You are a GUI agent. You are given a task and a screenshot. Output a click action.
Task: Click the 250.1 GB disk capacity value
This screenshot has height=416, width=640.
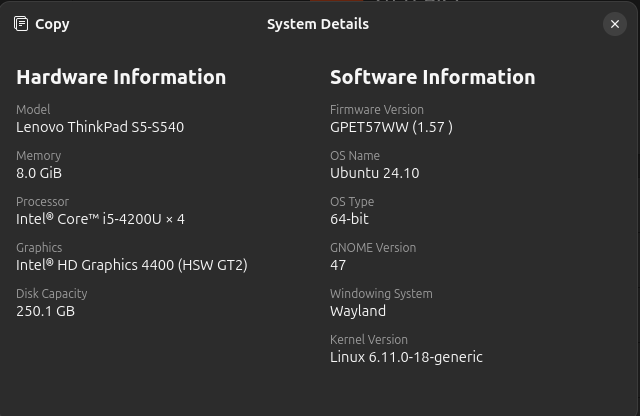[x=45, y=311]
